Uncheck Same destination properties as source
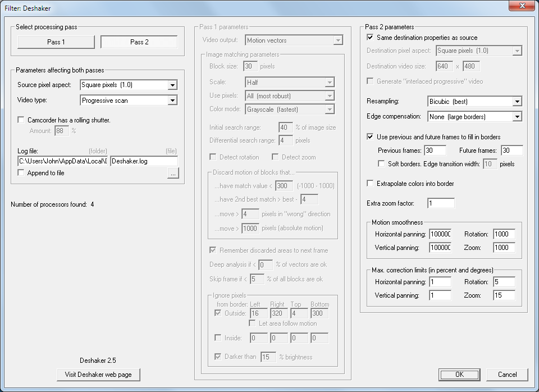This screenshot has width=539, height=392. (x=370, y=37)
